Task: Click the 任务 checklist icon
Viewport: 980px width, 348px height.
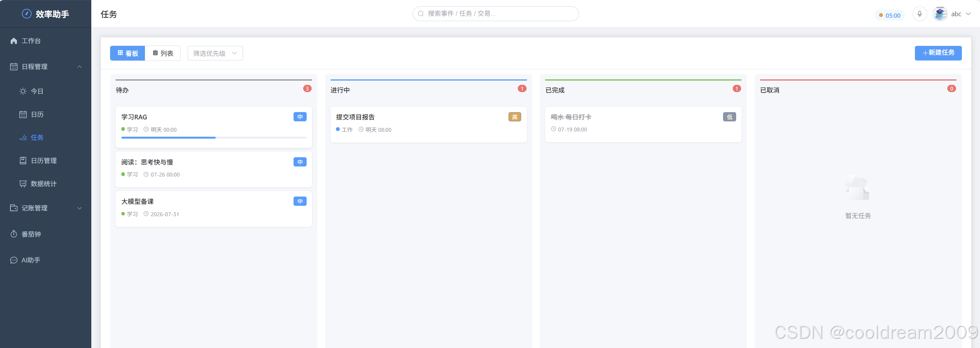Action: point(23,138)
